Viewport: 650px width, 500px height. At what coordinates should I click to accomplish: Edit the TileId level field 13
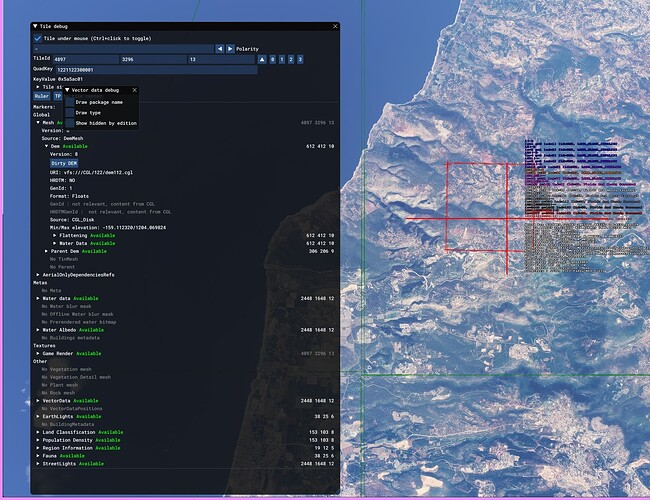click(221, 59)
